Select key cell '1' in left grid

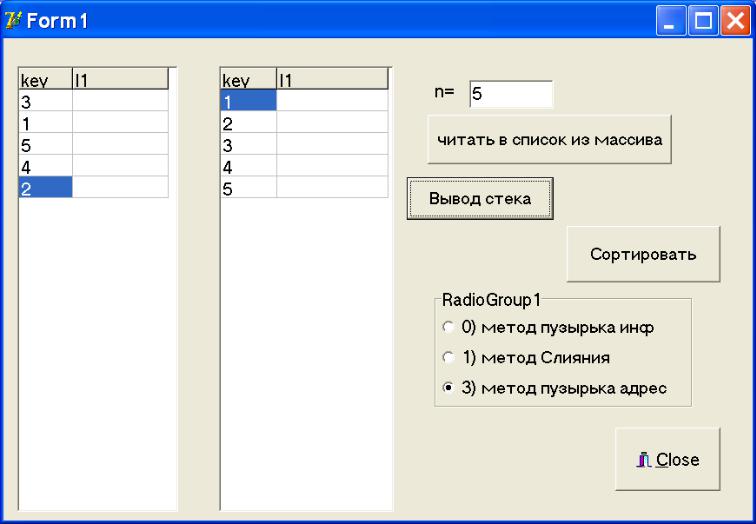tap(46, 122)
